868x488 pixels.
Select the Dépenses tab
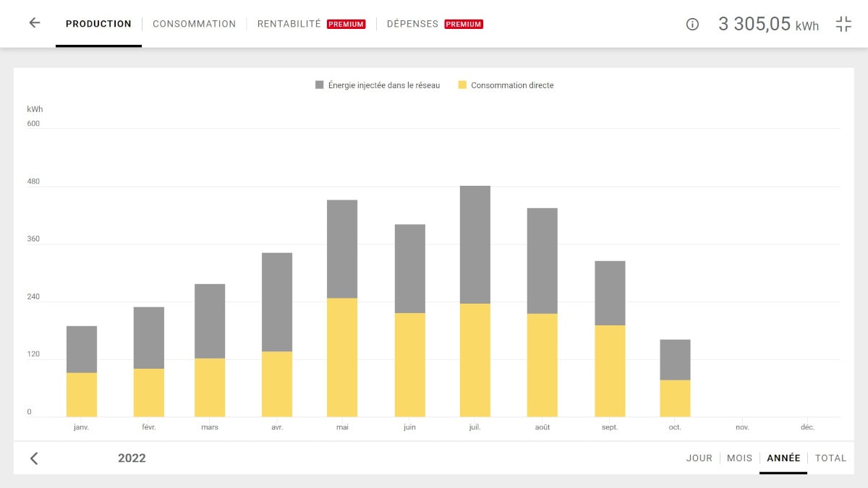[x=412, y=24]
